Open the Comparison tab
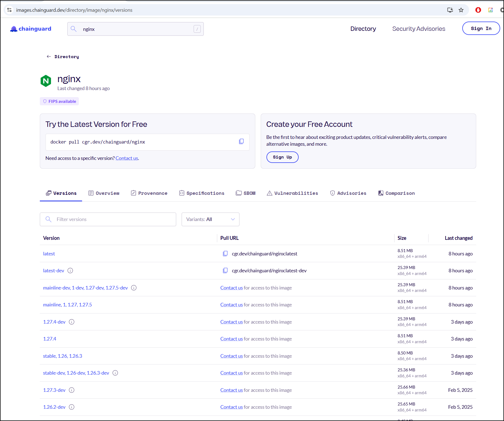 (x=397, y=193)
